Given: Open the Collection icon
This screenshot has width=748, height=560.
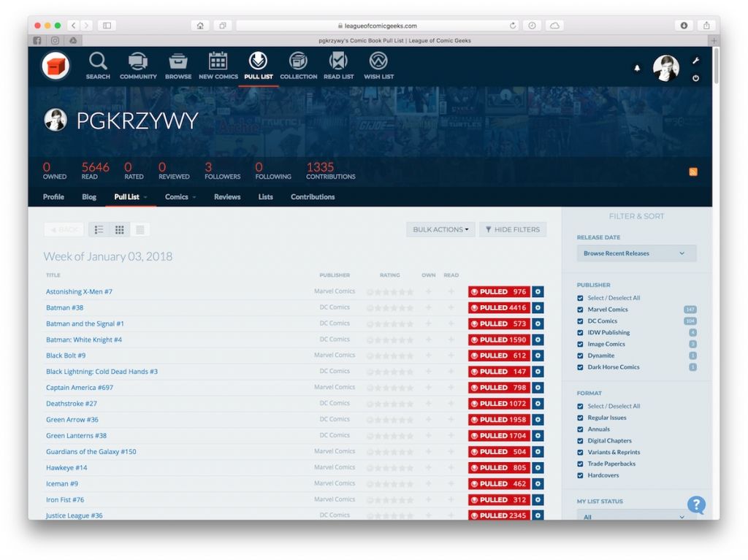Looking at the screenshot, I should coord(298,66).
